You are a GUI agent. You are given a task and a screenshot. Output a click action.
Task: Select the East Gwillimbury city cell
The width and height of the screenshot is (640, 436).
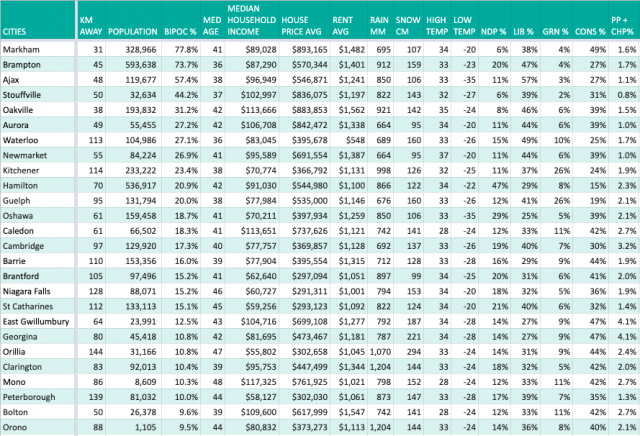point(36,321)
